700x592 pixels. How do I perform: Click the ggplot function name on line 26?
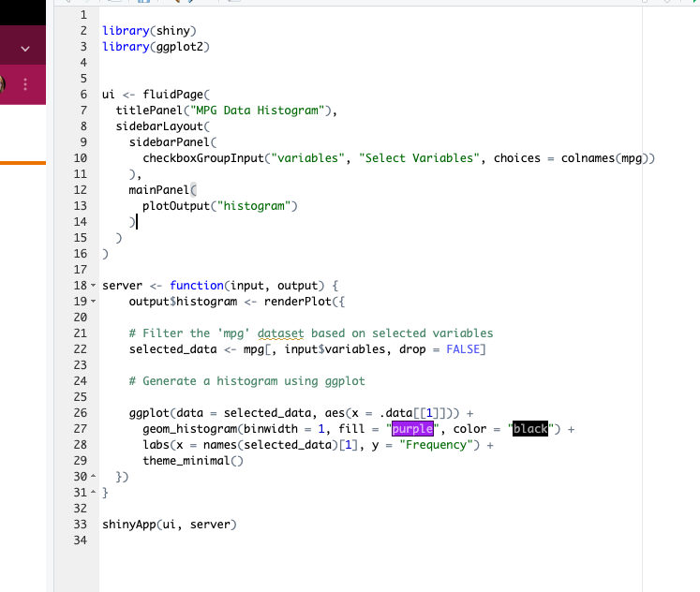pos(149,413)
